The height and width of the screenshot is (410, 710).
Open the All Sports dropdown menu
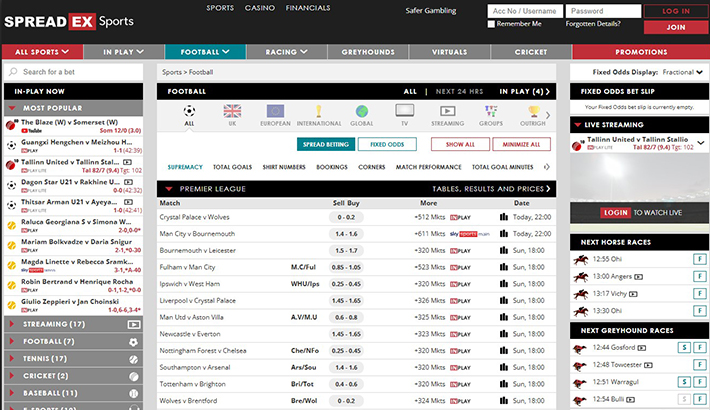(43, 52)
